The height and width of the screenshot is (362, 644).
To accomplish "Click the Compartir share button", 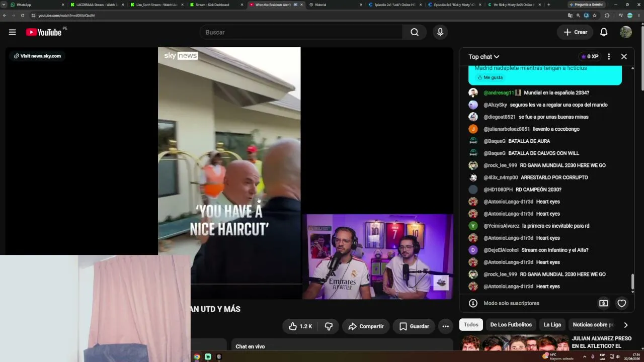I will pyautogui.click(x=366, y=326).
